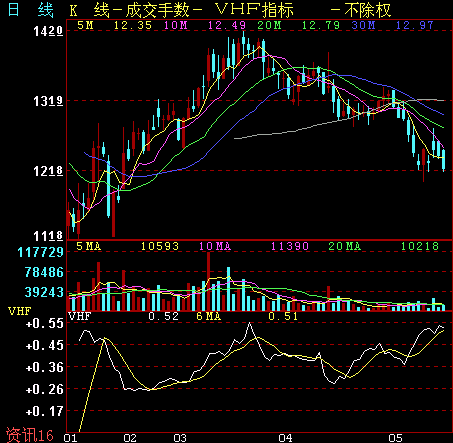The image size is (453, 443).
Task: Click the volume 20MA value 10218
Action: pos(420,246)
